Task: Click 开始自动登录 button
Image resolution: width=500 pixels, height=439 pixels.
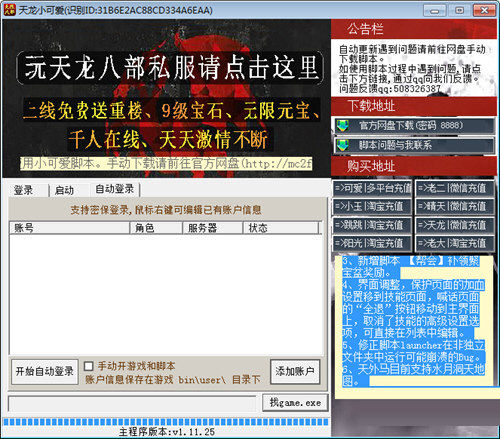Action: pyautogui.click(x=45, y=371)
